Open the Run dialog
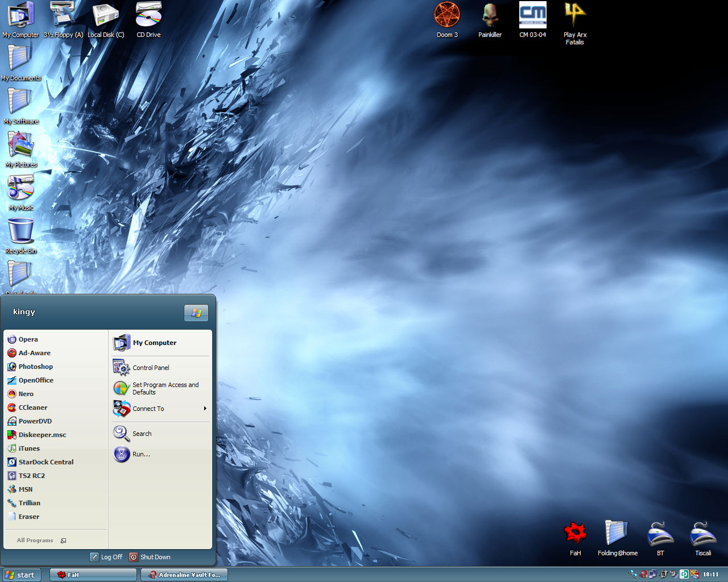Screen dimensions: 728x582 [x=140, y=454]
